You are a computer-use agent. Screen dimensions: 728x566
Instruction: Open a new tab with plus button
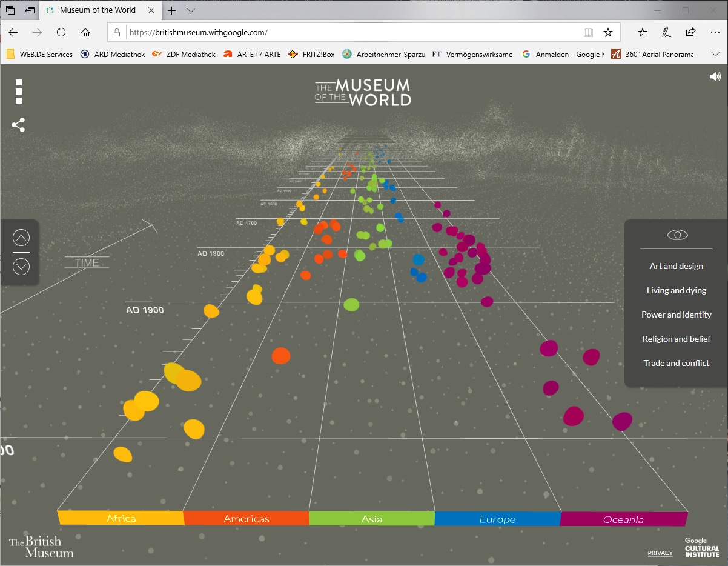point(172,10)
